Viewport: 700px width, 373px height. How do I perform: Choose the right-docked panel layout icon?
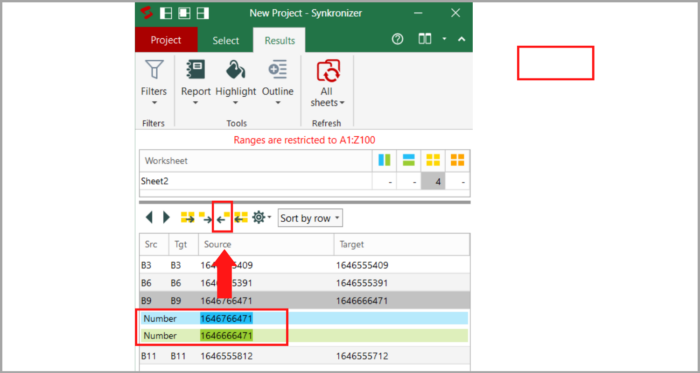pyautogui.click(x=204, y=13)
